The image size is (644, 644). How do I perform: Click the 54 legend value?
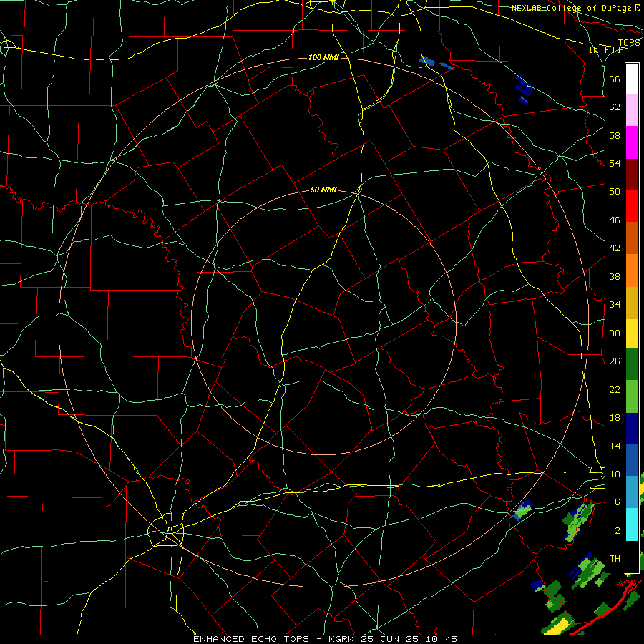[615, 163]
